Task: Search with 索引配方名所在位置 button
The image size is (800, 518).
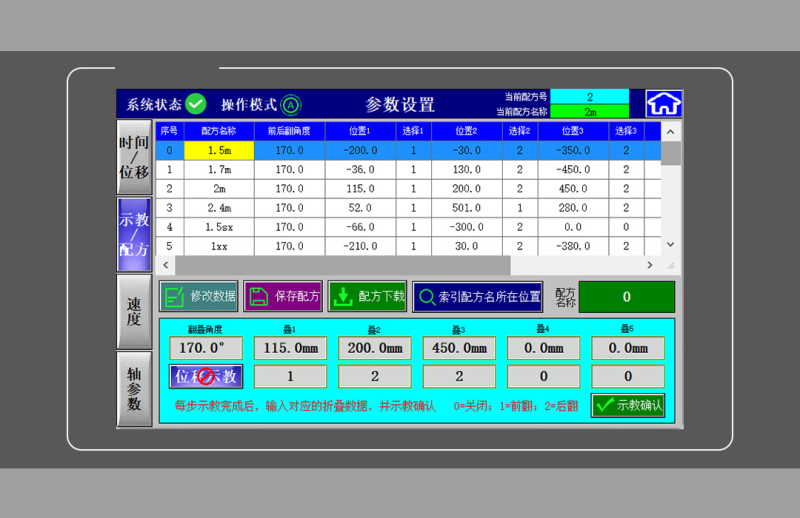Action: point(478,296)
